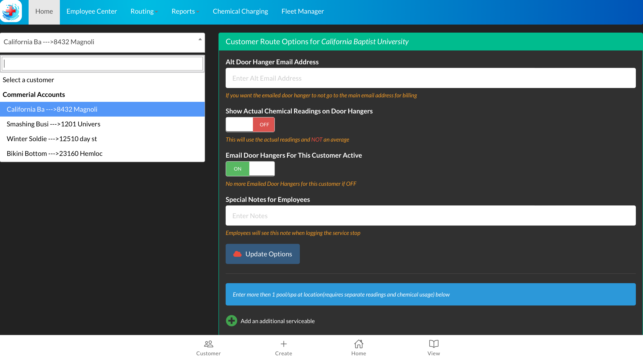Select Smashing Busi customer from list
This screenshot has height=364, width=643.
pos(53,124)
